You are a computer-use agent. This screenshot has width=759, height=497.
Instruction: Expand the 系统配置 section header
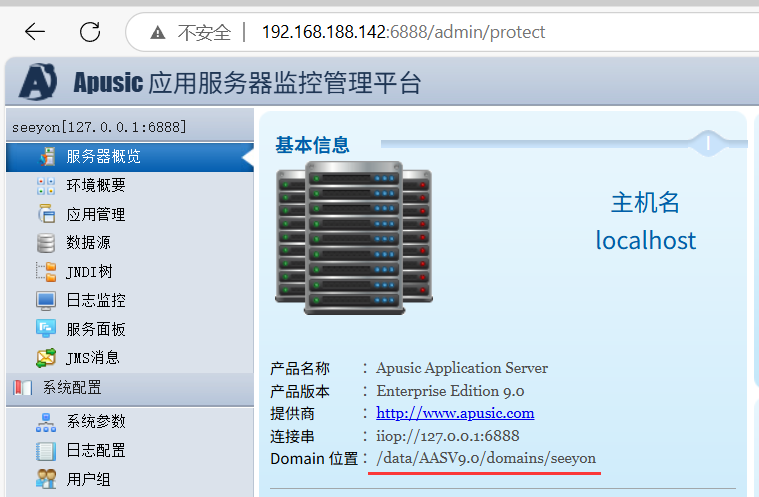130,388
